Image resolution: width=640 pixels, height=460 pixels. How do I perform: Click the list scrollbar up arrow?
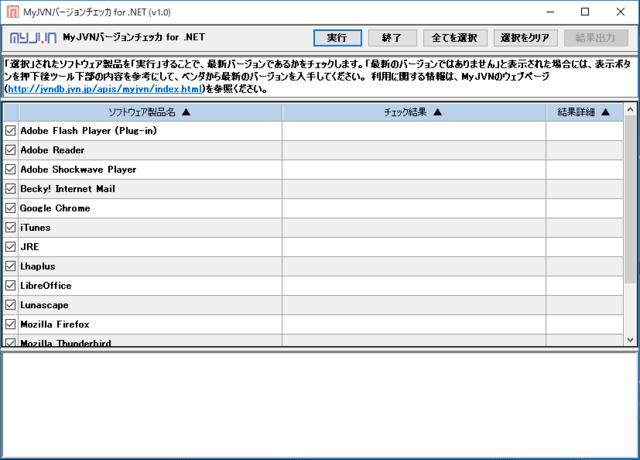pyautogui.click(x=630, y=109)
